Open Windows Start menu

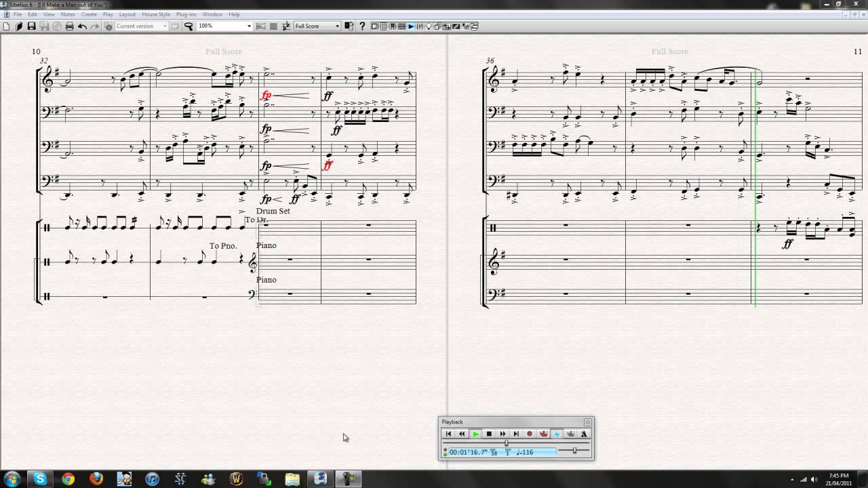pyautogui.click(x=12, y=479)
